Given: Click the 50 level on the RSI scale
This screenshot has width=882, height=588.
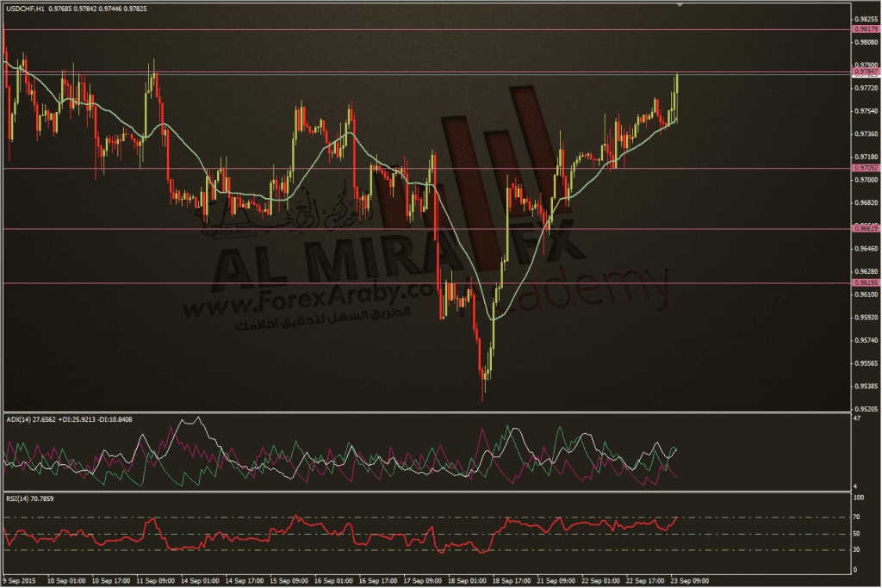Looking at the screenshot, I should 857,534.
